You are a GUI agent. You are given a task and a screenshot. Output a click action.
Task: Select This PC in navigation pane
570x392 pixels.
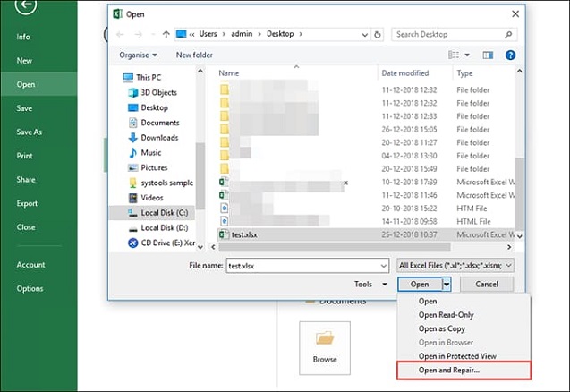point(142,77)
